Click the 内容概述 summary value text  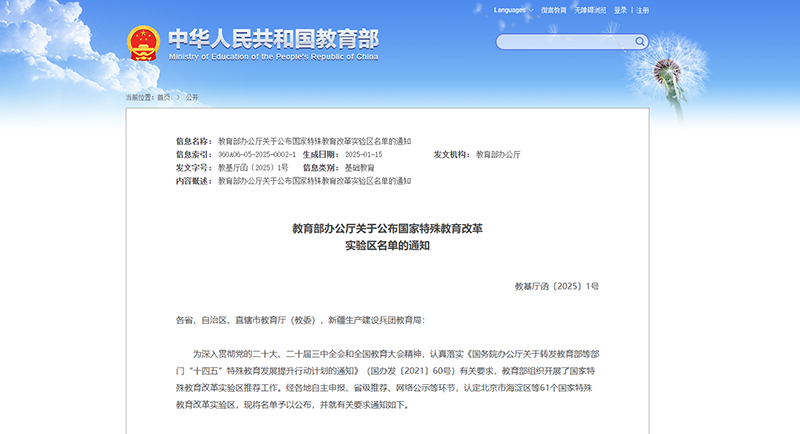(315, 181)
